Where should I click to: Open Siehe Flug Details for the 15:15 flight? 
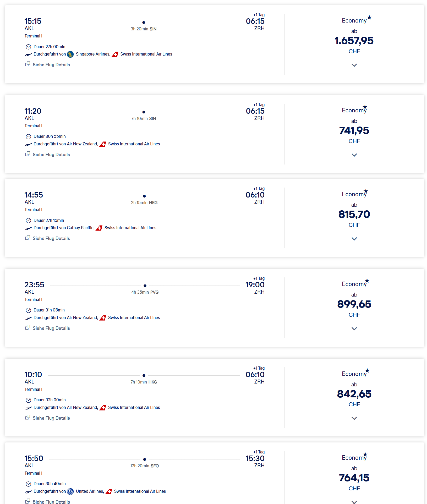51,65
